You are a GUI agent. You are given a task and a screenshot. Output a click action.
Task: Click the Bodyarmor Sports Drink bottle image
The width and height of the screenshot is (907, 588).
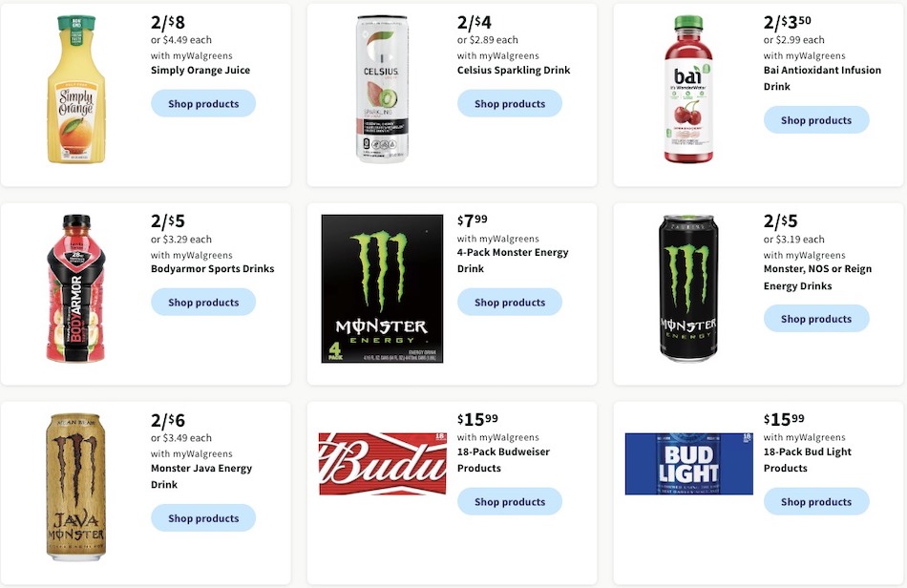pos(75,286)
